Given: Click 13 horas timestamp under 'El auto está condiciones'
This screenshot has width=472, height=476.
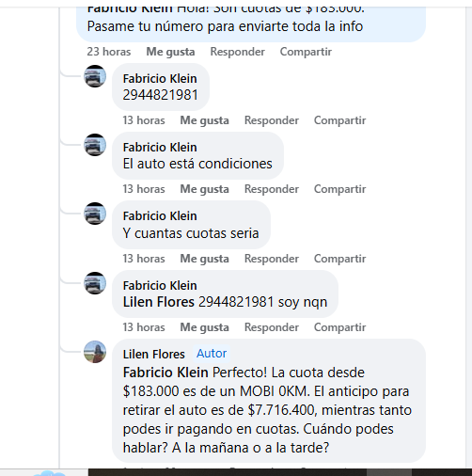Looking at the screenshot, I should click(x=144, y=189).
